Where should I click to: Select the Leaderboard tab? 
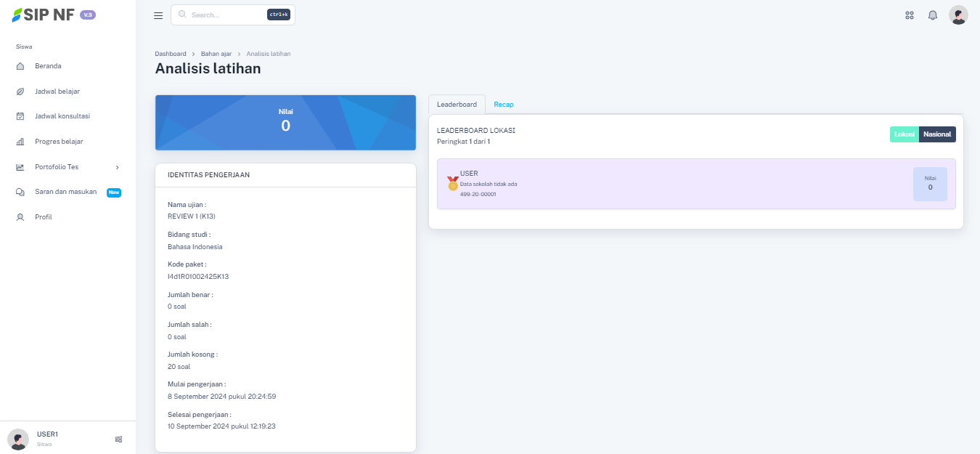pos(457,105)
